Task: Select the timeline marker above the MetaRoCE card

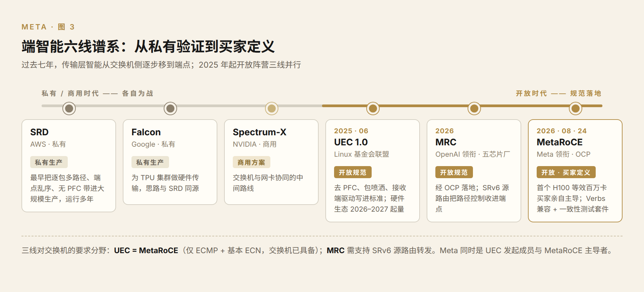Action: tap(576, 108)
